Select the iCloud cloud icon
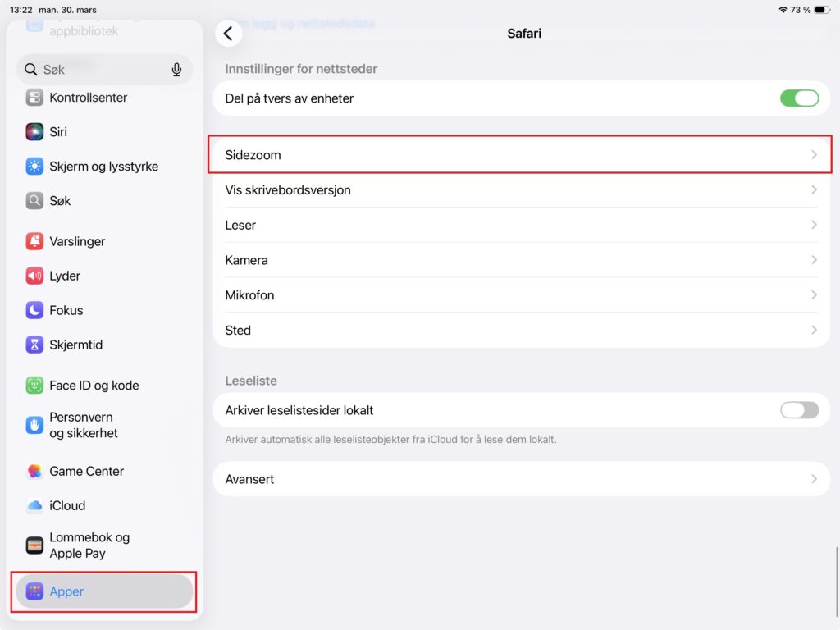The image size is (840, 630). pyautogui.click(x=34, y=505)
